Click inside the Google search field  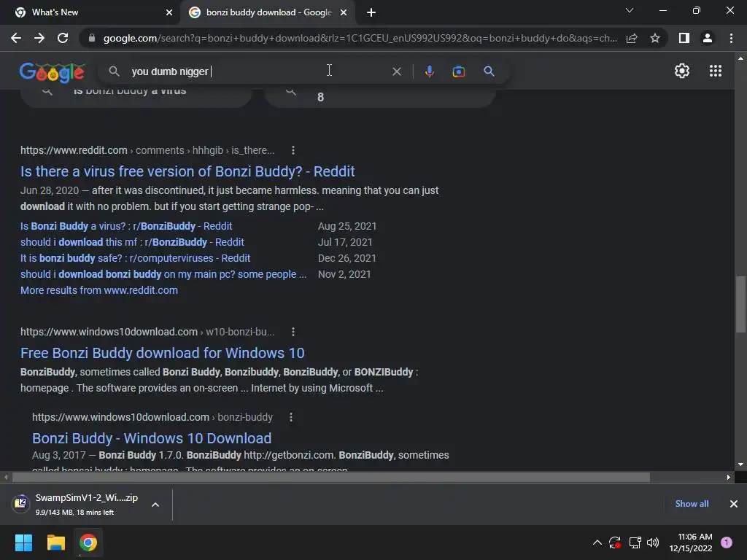pos(258,71)
